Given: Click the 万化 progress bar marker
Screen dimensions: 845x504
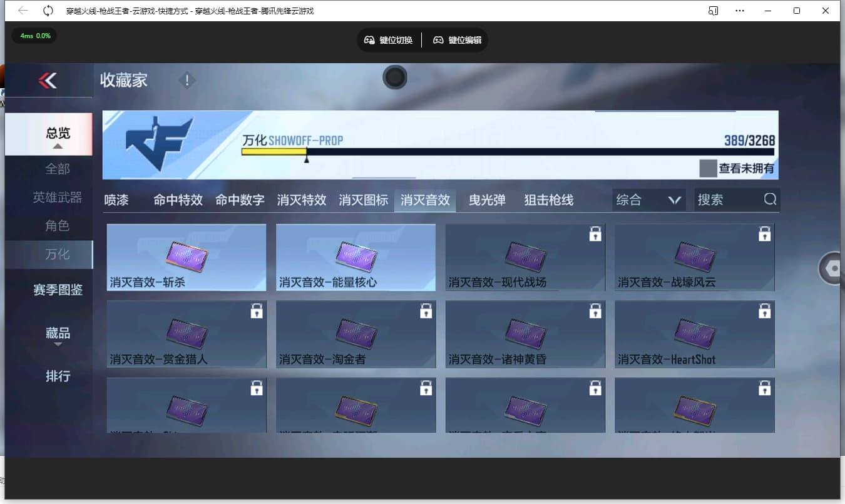Looking at the screenshot, I should click(307, 158).
